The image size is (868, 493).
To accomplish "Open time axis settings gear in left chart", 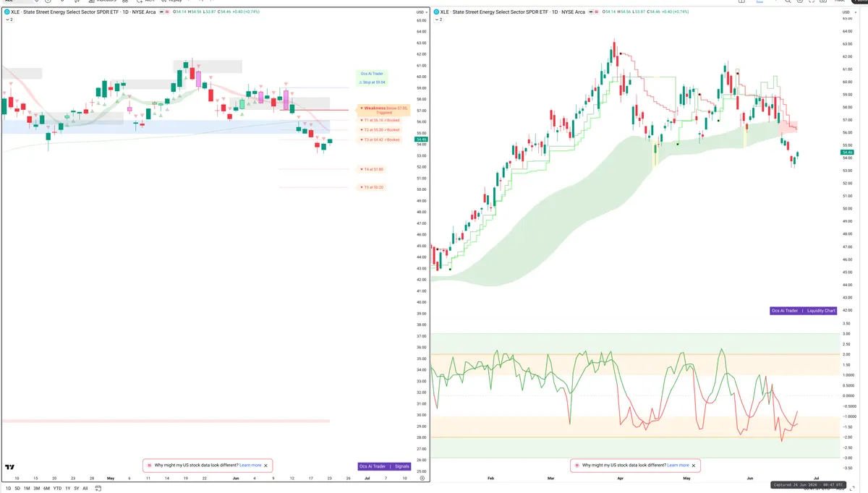I will coord(422,478).
